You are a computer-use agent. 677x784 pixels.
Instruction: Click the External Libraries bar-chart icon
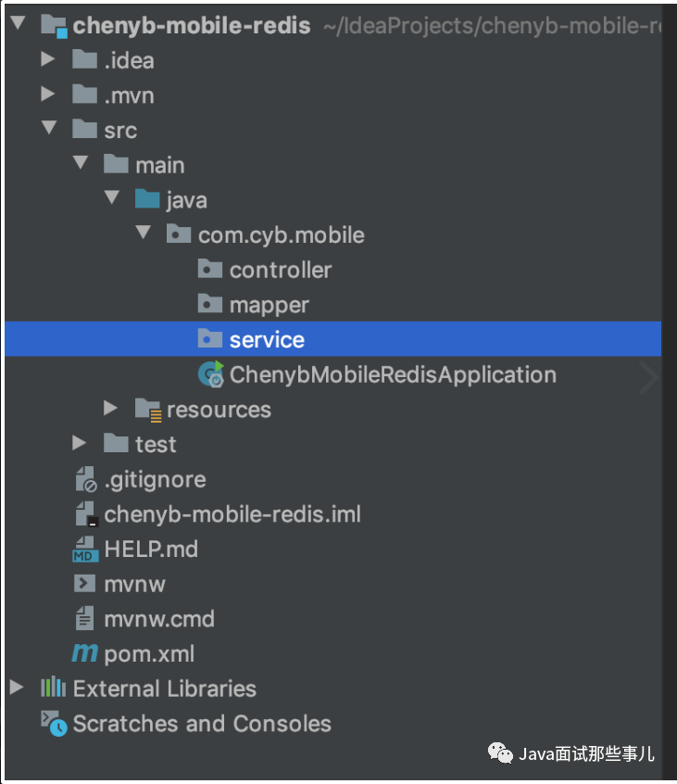(53, 689)
